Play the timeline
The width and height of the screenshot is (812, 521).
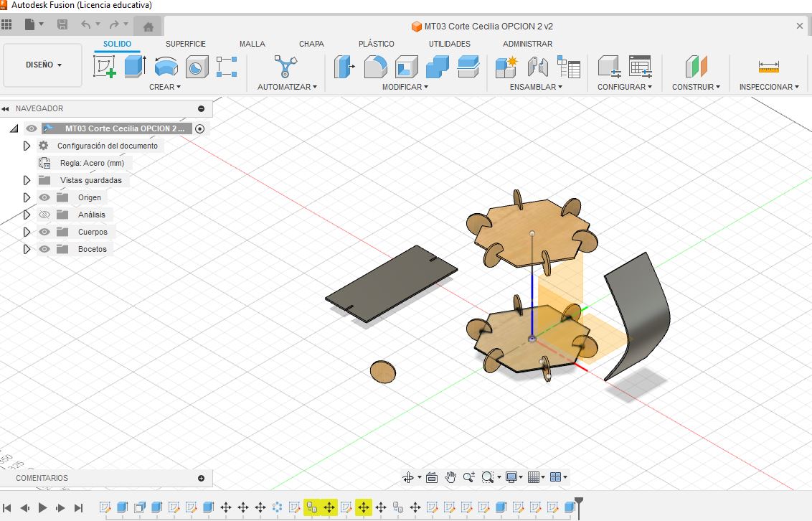[x=43, y=508]
